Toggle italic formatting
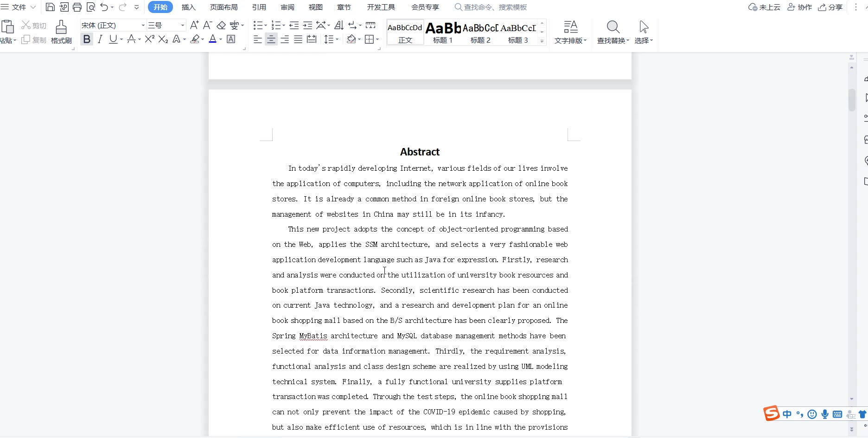Screen dimensions: 868x438 click(x=100, y=39)
